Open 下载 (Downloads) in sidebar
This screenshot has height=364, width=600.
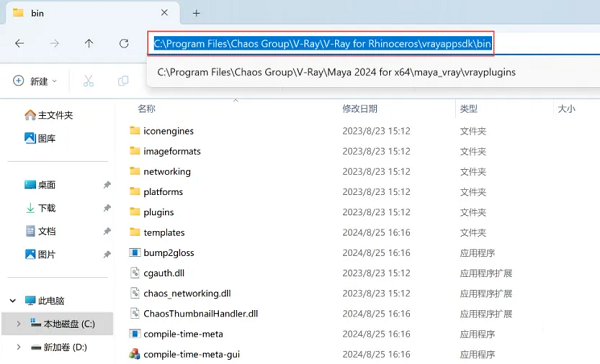[40, 208]
